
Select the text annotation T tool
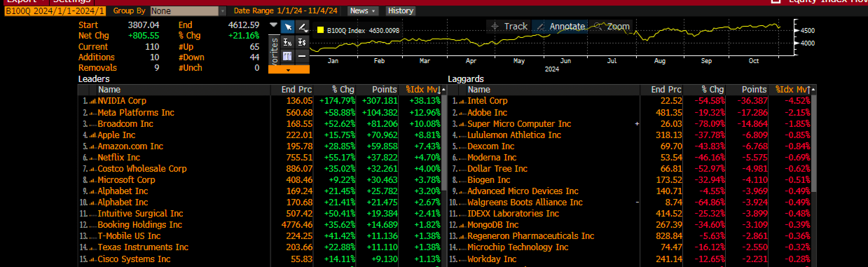pyautogui.click(x=288, y=56)
